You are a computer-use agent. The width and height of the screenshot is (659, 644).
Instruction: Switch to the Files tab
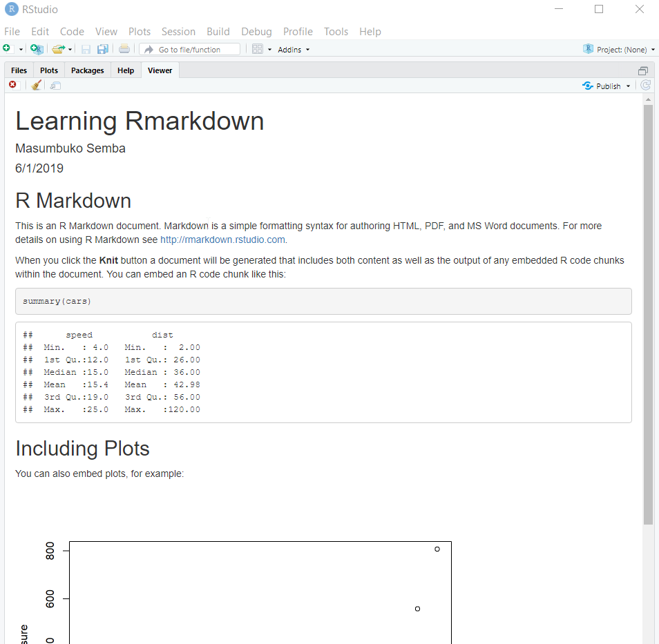click(x=19, y=70)
